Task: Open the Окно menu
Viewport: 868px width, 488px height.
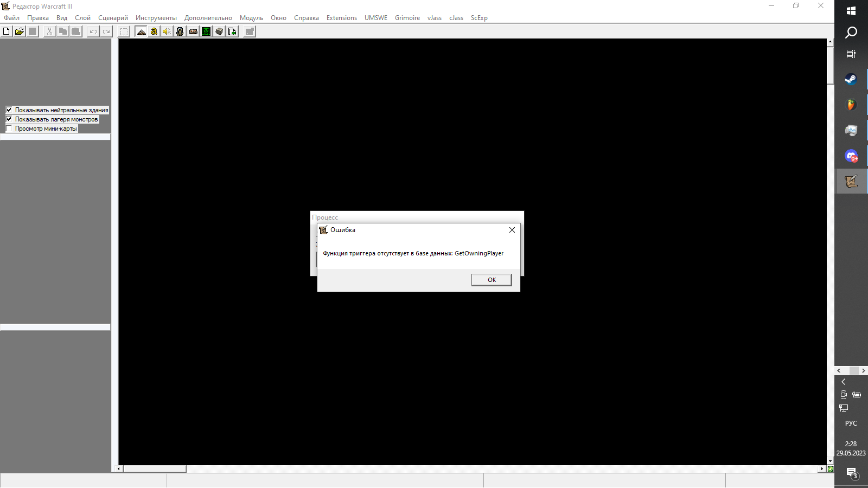Action: (278, 18)
